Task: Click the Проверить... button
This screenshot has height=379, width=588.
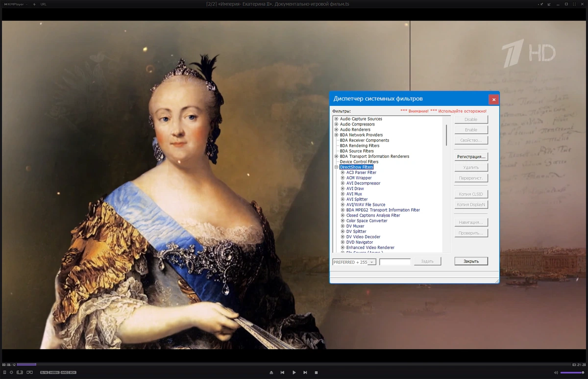Action: click(x=471, y=233)
